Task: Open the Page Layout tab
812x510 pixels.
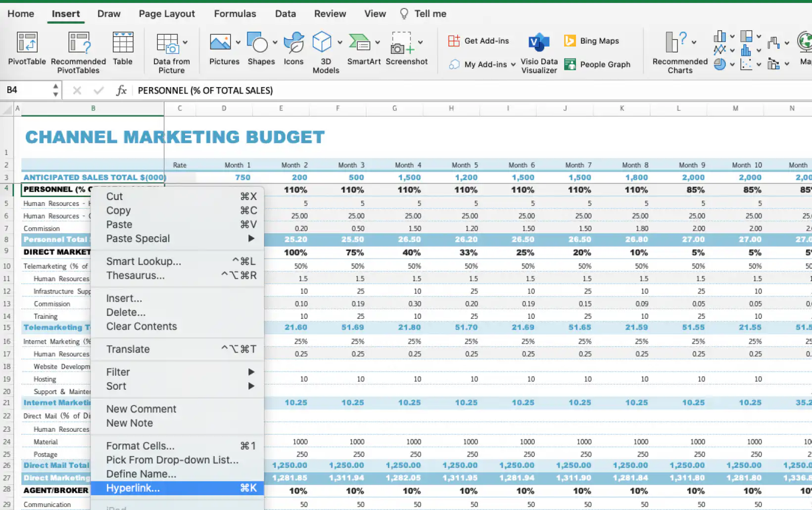Action: click(167, 14)
